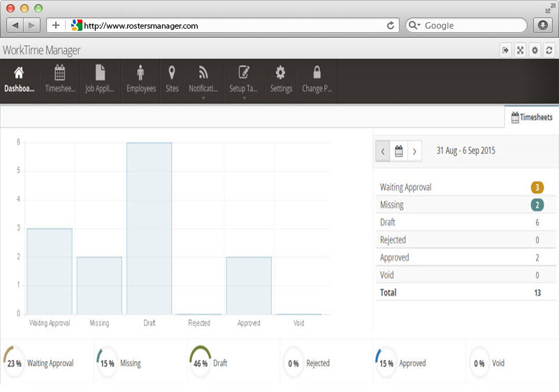Click the 15 % Approved gauge
The image size is (559, 392).
click(386, 363)
